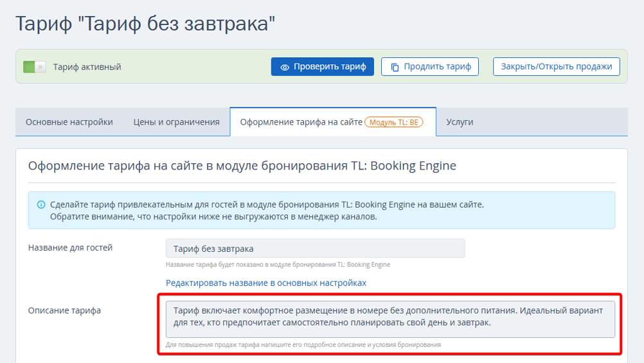Click hint 'Название тарифа будет показано в модуле'
The height and width of the screenshot is (363, 644).
pos(278,265)
